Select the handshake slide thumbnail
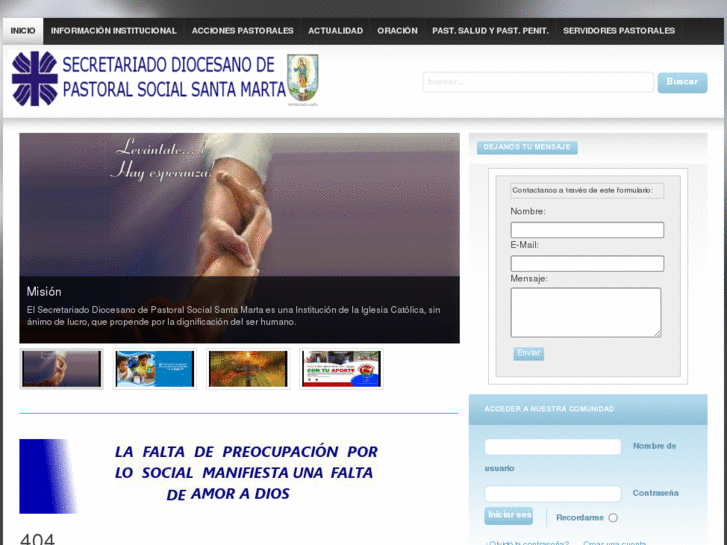The height and width of the screenshot is (545, 727). coord(61,369)
